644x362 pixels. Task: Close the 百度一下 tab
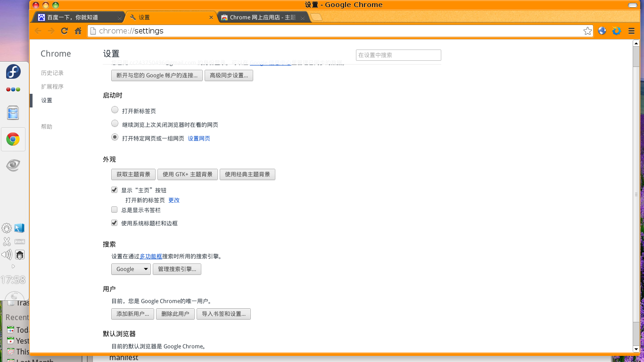click(120, 17)
